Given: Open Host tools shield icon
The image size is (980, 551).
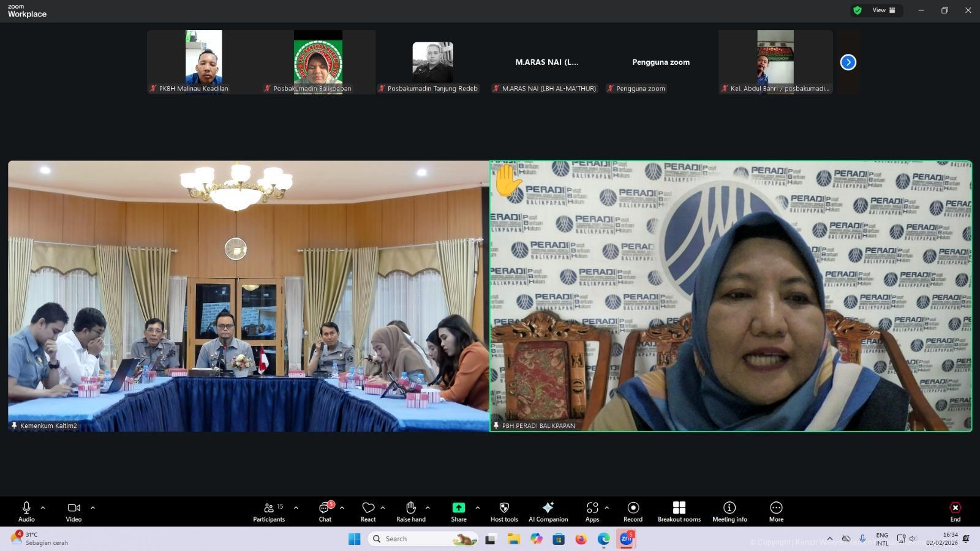Looking at the screenshot, I should pos(504,512).
